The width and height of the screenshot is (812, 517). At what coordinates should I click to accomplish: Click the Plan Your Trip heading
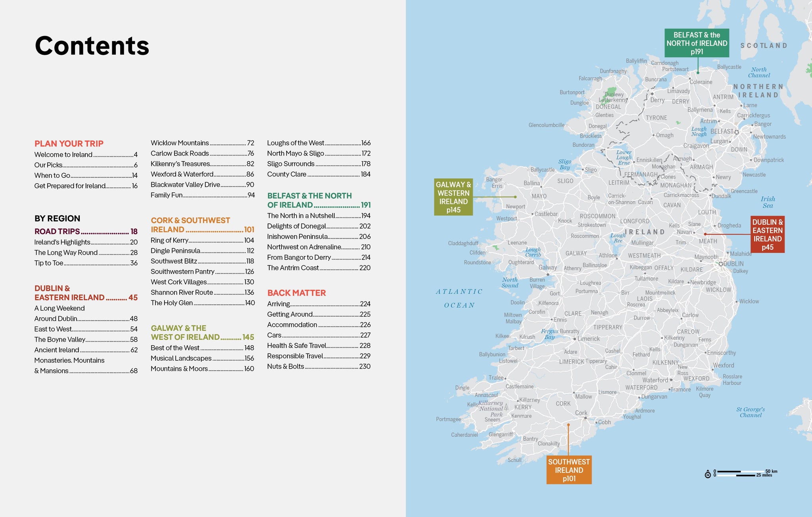[x=69, y=144]
